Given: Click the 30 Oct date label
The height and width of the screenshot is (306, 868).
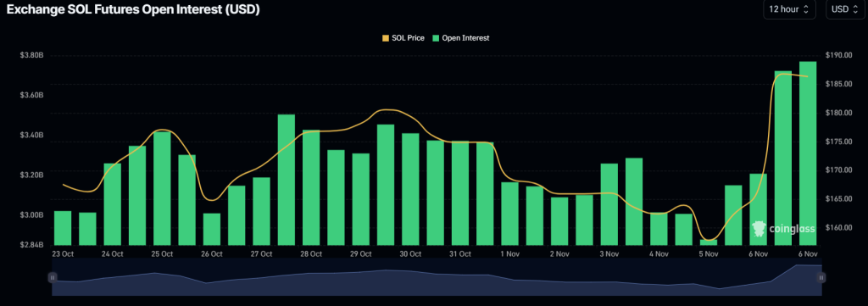Looking at the screenshot, I should click(410, 254).
